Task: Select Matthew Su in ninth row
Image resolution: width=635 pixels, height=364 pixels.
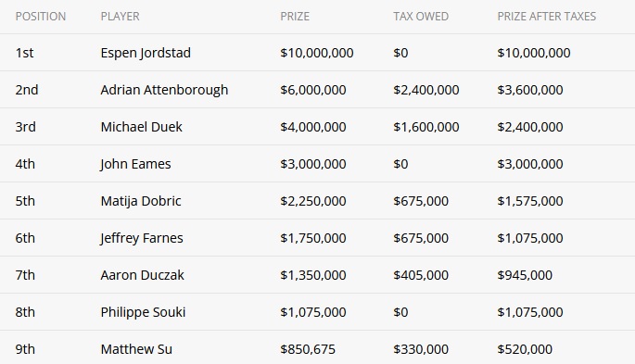Action: [x=136, y=349]
